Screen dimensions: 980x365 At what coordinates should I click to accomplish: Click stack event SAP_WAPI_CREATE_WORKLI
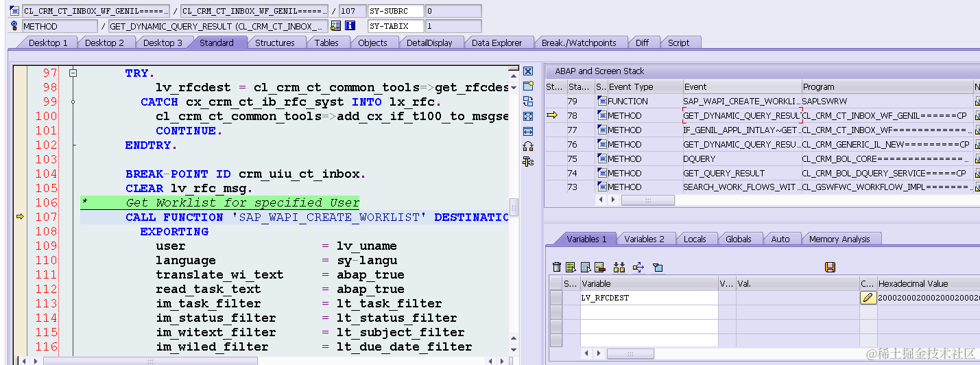(x=741, y=101)
